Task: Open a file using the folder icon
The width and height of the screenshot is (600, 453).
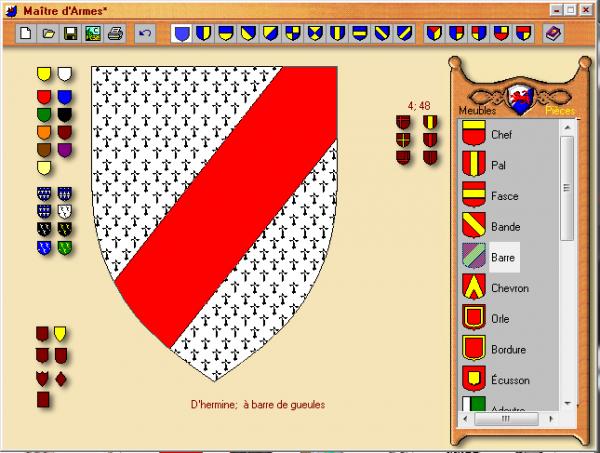Action: coord(48,33)
